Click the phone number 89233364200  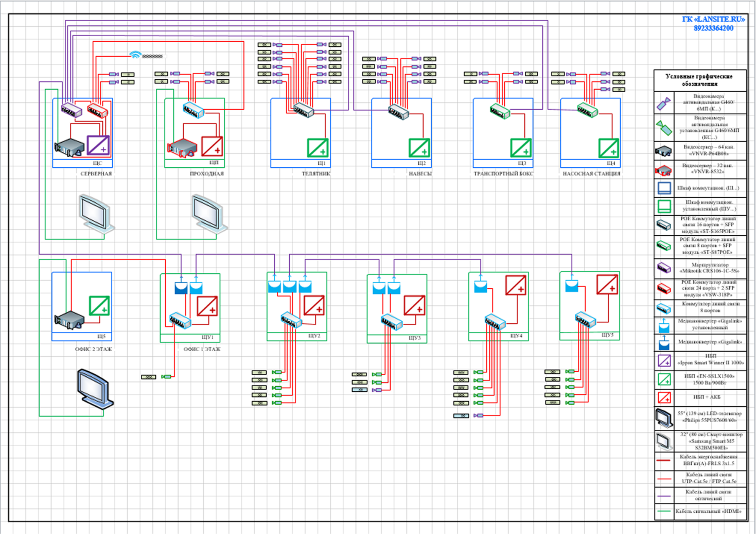pos(713,28)
